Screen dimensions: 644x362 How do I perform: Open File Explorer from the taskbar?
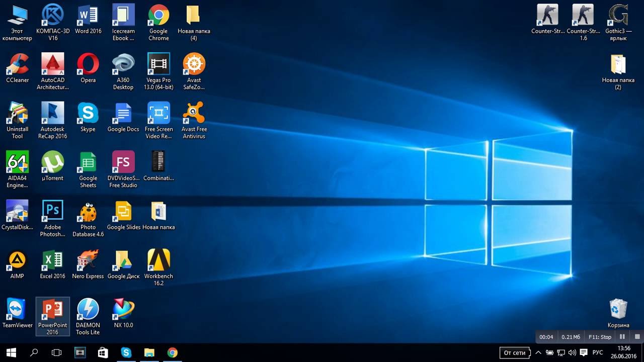pyautogui.click(x=149, y=352)
